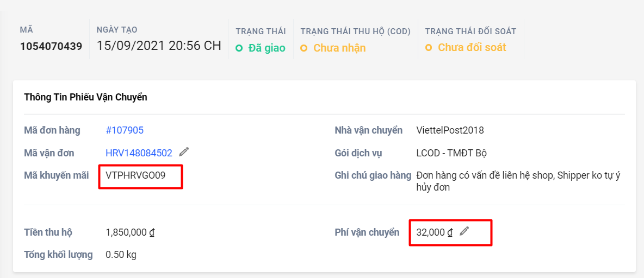Screen dimensions: 644x278
Task: Open order link #107905
Action: point(125,130)
